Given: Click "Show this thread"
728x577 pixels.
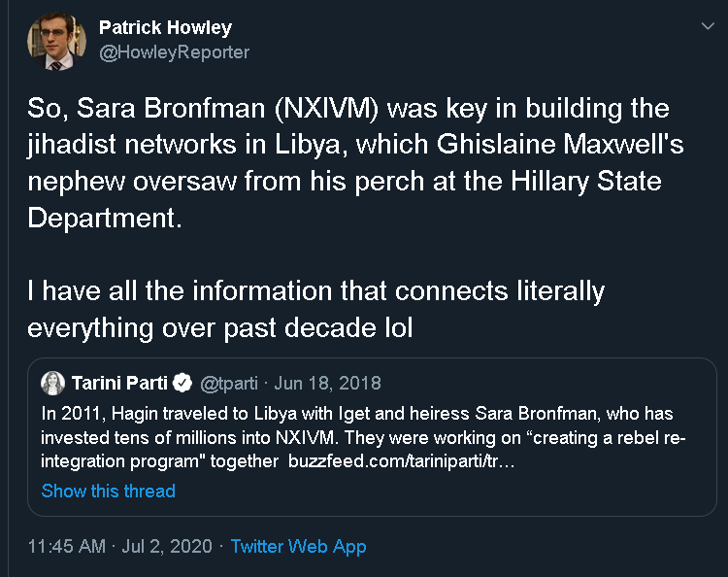Looking at the screenshot, I should coord(109,491).
